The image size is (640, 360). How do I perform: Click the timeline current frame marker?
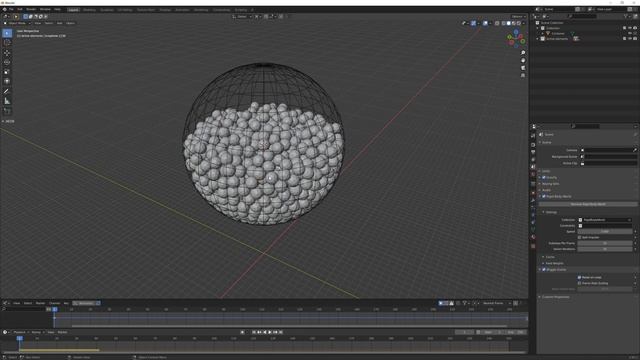coord(19,338)
